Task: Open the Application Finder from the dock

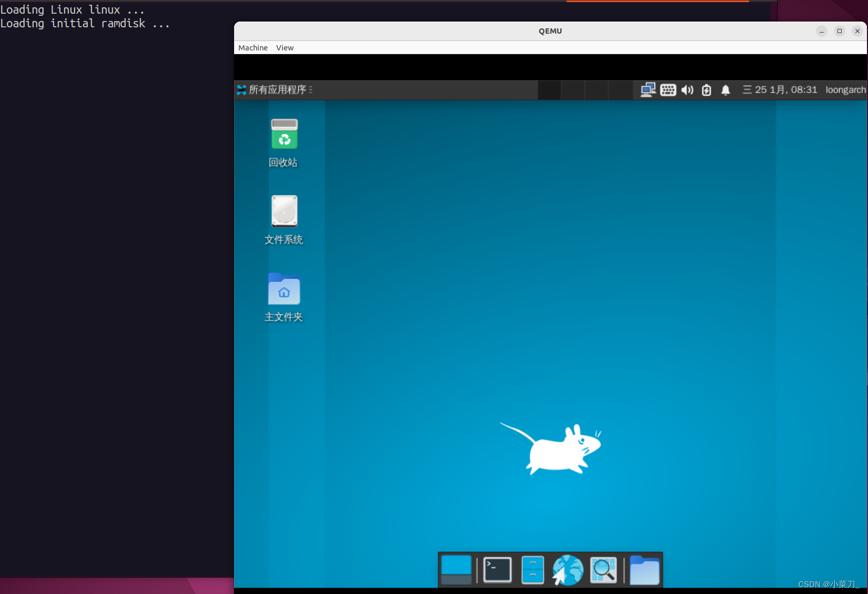Action: click(x=603, y=569)
